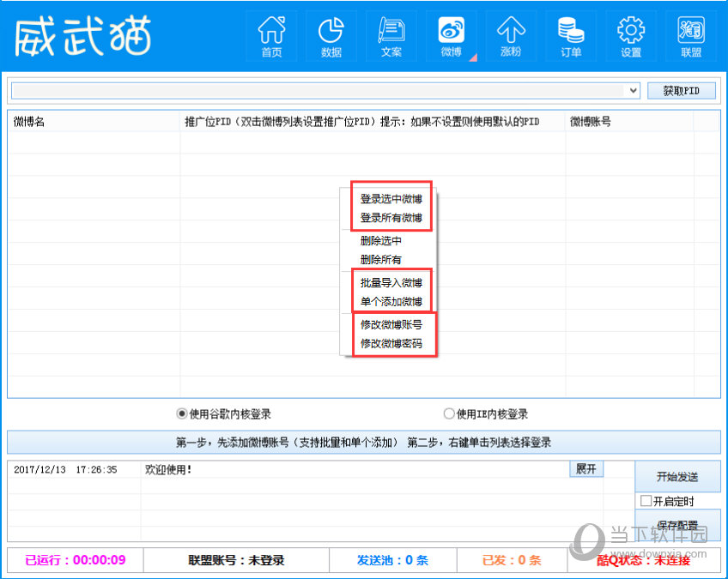
Task: Click the 欢迎使用! log entry
Action: [168, 469]
